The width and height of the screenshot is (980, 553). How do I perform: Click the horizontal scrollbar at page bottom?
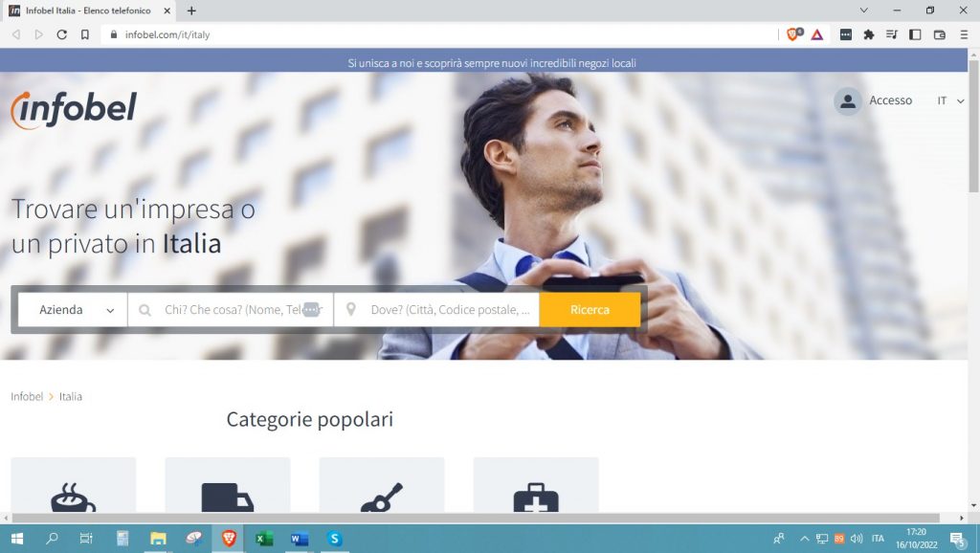pyautogui.click(x=479, y=518)
